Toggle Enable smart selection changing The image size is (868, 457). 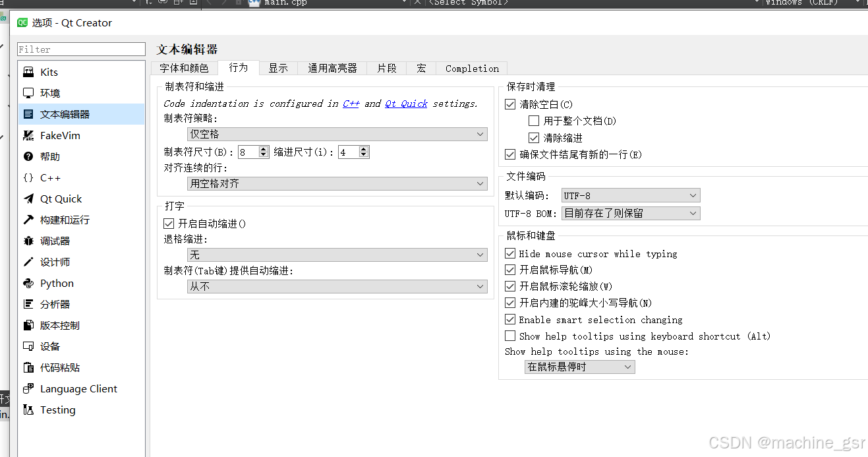click(510, 319)
